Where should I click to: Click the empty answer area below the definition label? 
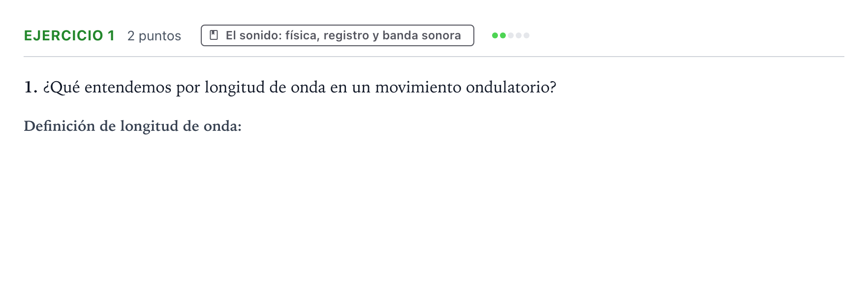(434, 216)
